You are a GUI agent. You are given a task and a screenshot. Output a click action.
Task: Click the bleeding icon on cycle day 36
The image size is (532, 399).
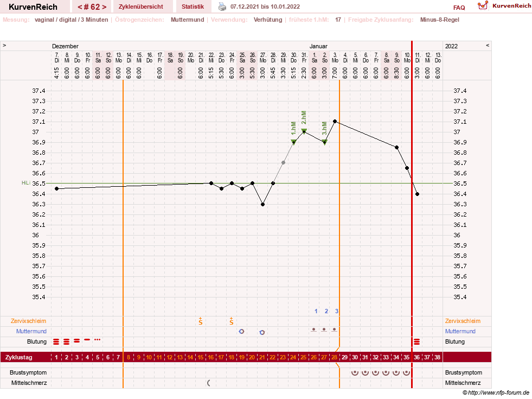click(x=416, y=341)
